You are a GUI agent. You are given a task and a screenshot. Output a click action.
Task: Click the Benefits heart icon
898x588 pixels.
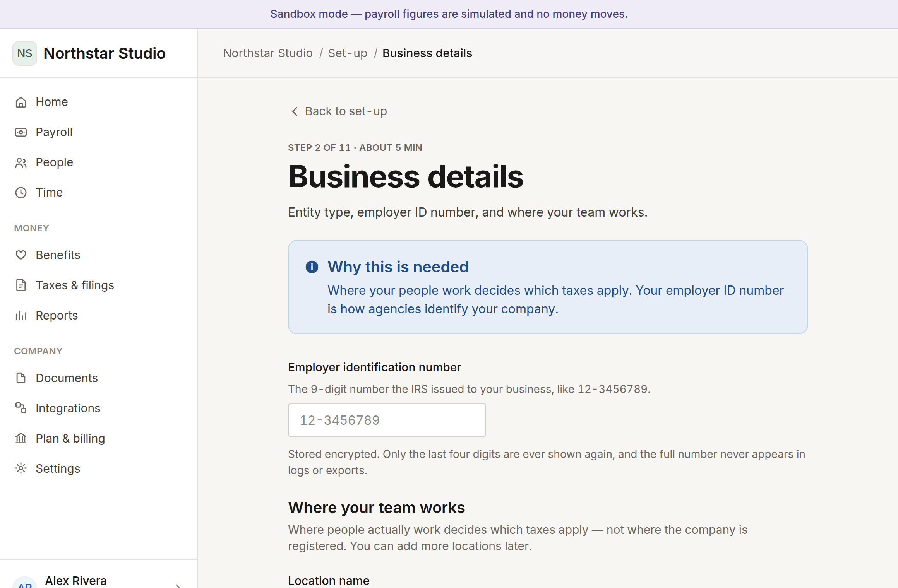click(x=21, y=255)
